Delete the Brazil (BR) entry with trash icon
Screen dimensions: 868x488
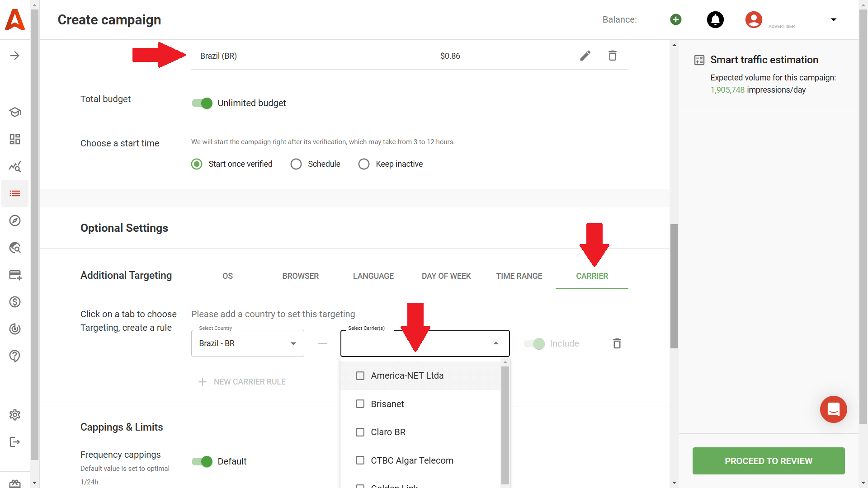coord(613,55)
